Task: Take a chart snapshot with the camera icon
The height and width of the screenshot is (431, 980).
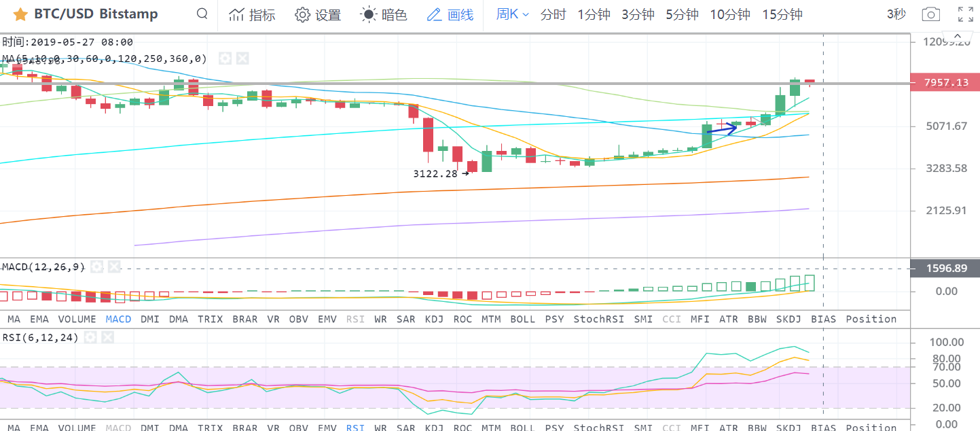Action: point(931,14)
